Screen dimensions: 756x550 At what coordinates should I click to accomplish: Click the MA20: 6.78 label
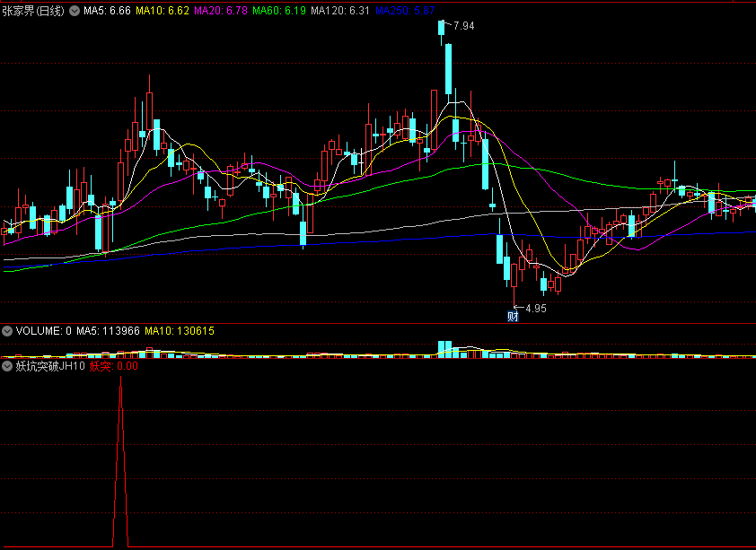tap(221, 11)
